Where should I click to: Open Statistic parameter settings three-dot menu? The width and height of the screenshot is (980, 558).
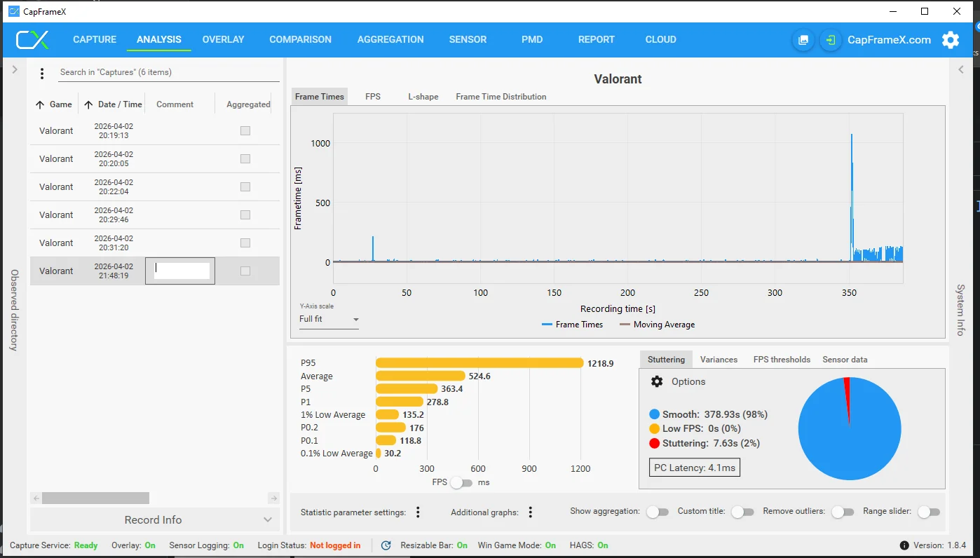[418, 512]
